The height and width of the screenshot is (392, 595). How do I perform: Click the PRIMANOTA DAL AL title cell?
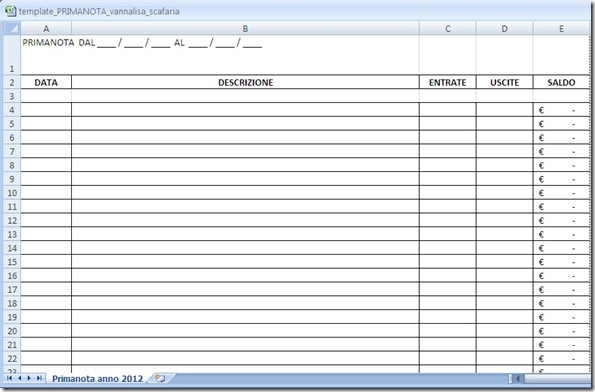(142, 43)
